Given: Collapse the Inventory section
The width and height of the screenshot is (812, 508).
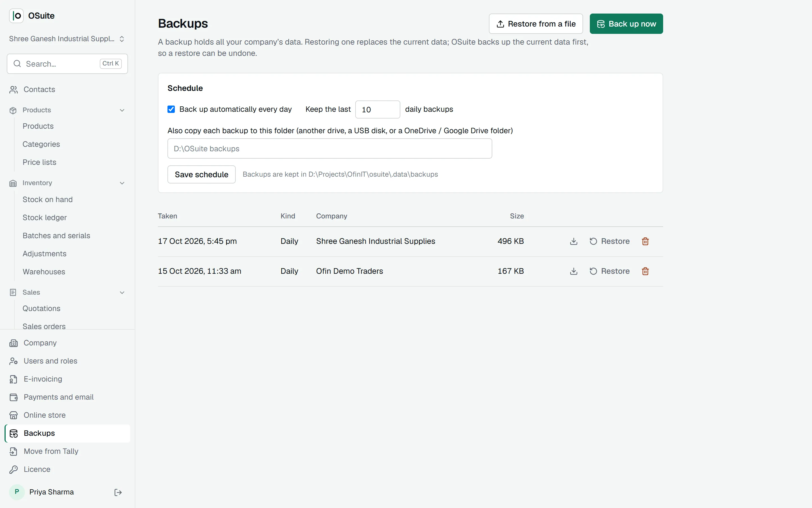Looking at the screenshot, I should [67, 183].
